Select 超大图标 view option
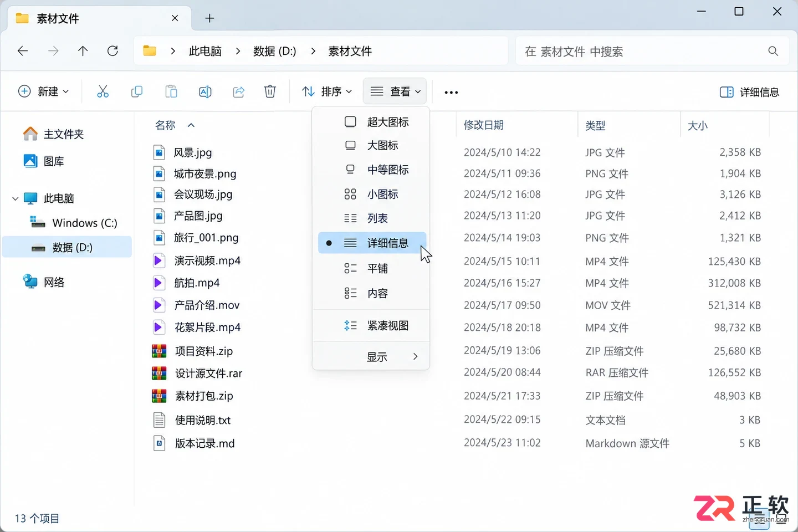 click(x=371, y=122)
